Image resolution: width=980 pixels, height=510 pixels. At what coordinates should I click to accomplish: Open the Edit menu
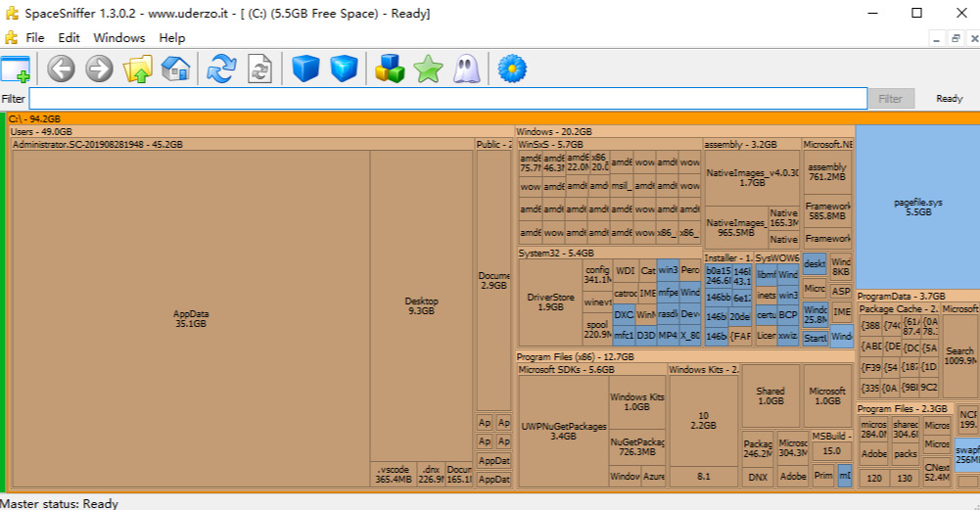coord(69,38)
